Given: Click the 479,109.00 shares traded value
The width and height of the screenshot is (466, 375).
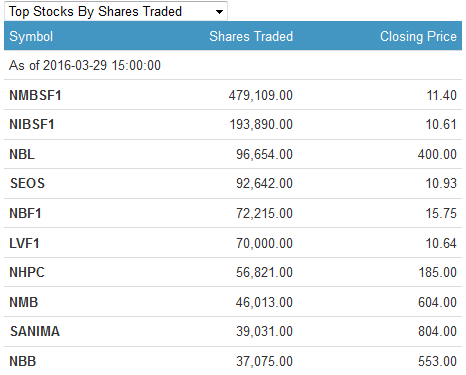Looking at the screenshot, I should (x=261, y=95).
